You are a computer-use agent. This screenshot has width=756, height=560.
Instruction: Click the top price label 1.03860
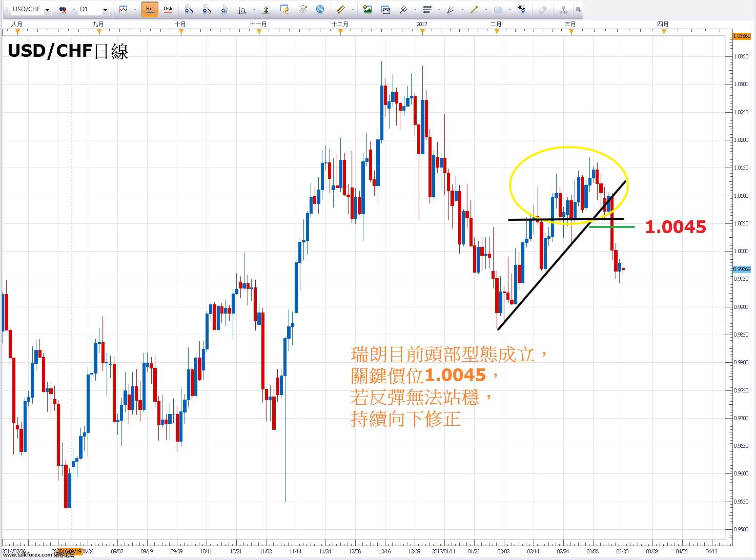[x=742, y=36]
